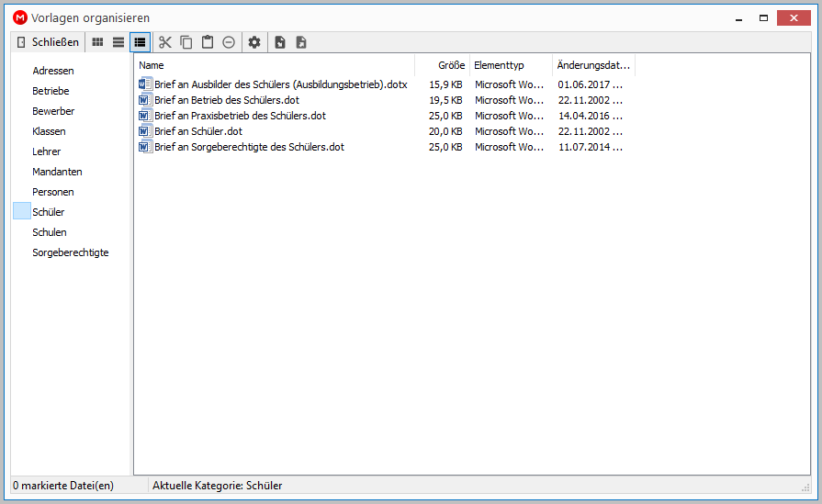Viewport: 822px width, 504px height.
Task: Select Brief an Schüler.dot file
Action: (x=198, y=131)
